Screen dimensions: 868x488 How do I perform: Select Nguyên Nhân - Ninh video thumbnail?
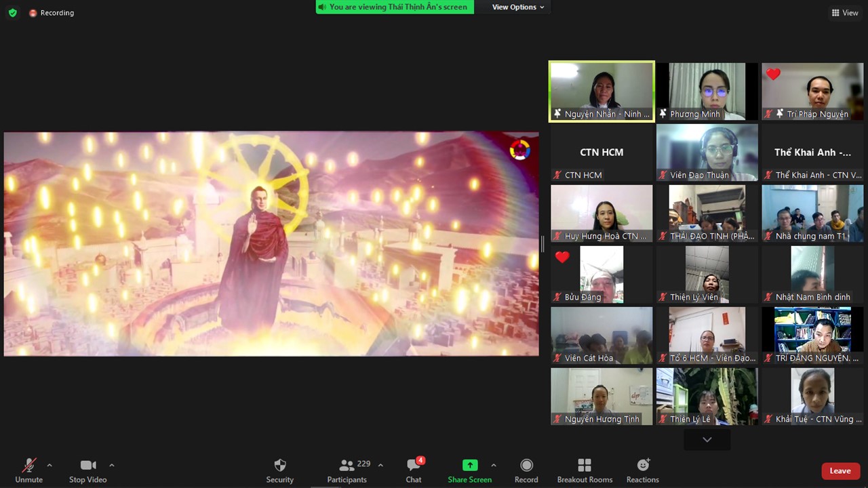tap(601, 91)
